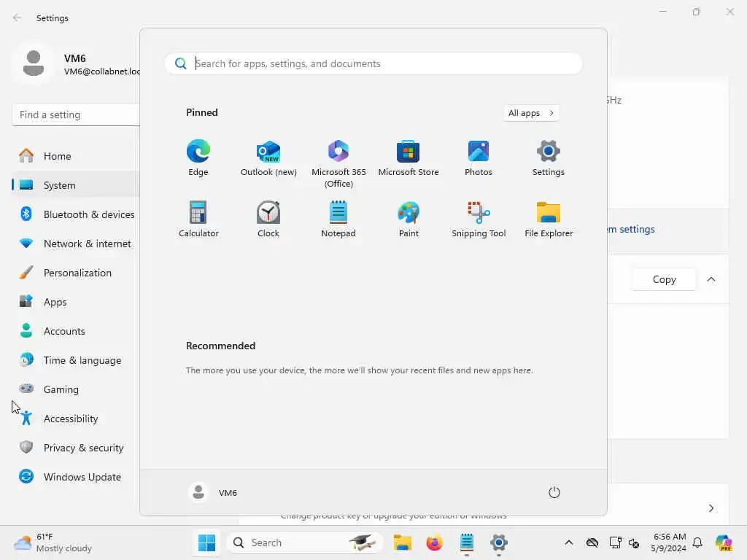Screen dimensions: 747x560
Task: Open Personalization settings
Action: tap(76, 273)
